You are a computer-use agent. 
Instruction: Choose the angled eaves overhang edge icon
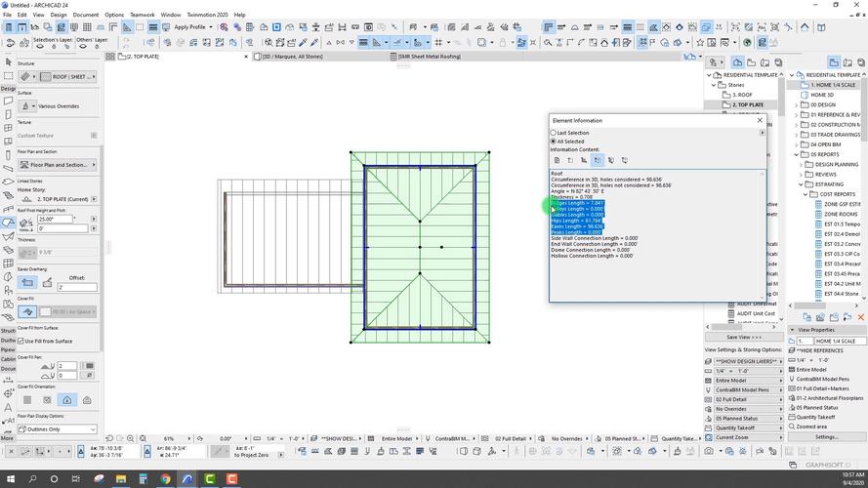48,283
